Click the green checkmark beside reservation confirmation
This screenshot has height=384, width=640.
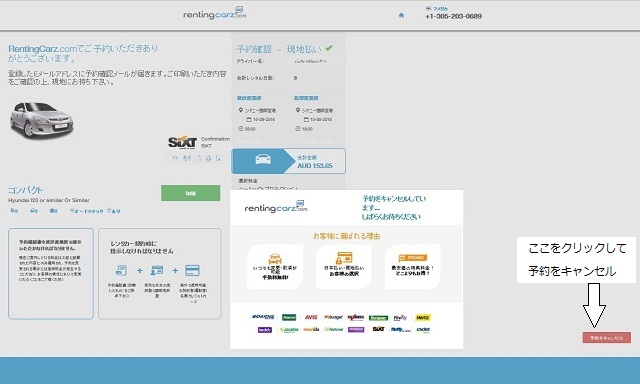point(329,48)
